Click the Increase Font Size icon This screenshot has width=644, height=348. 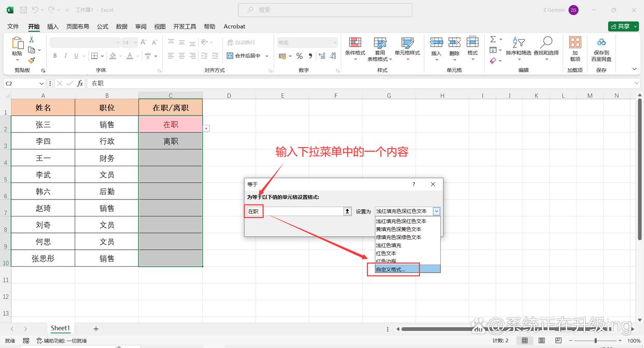[x=144, y=42]
